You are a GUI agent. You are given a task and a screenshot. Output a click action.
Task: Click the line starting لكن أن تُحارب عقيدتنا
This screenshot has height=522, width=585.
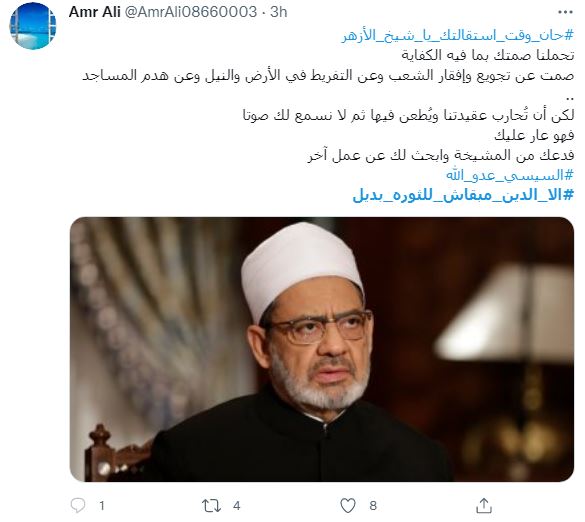pyautogui.click(x=408, y=115)
